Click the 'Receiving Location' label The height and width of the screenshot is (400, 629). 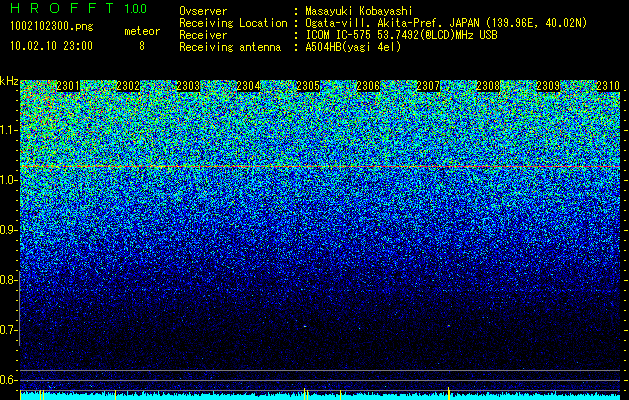click(233, 23)
